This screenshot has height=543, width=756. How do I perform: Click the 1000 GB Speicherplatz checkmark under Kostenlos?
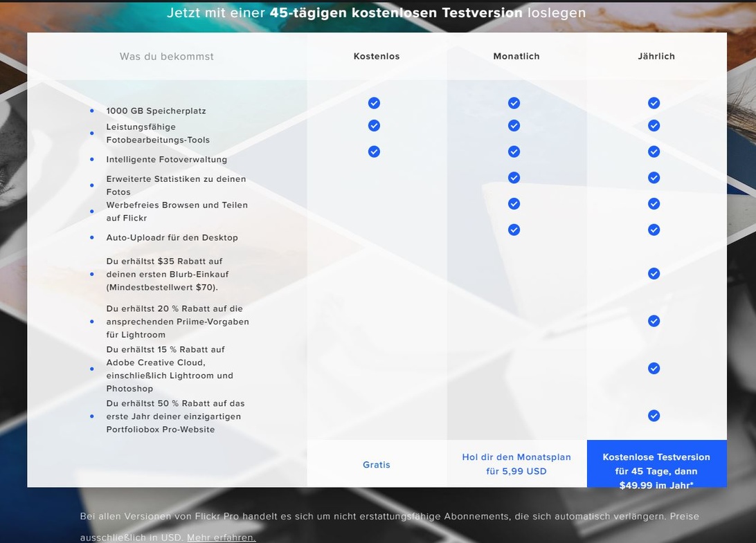click(x=374, y=103)
